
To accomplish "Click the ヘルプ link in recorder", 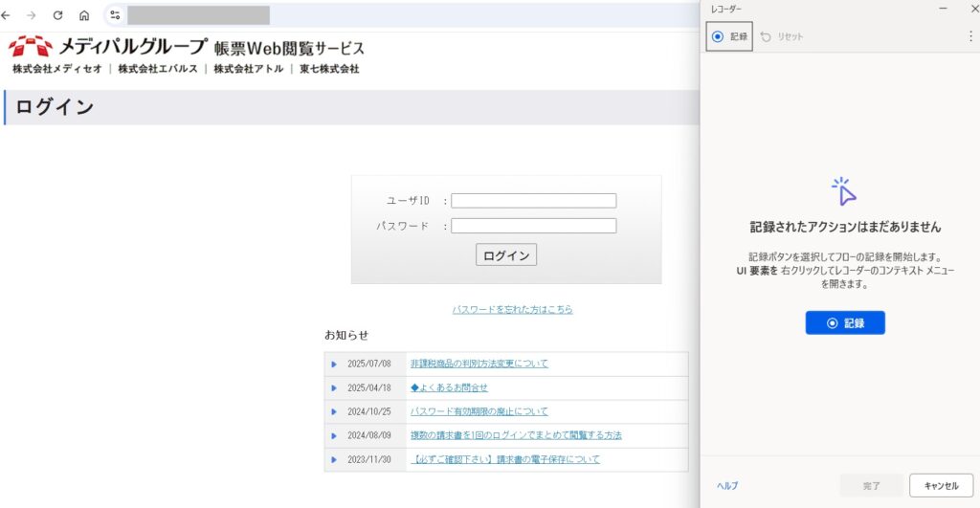I will coord(727,486).
